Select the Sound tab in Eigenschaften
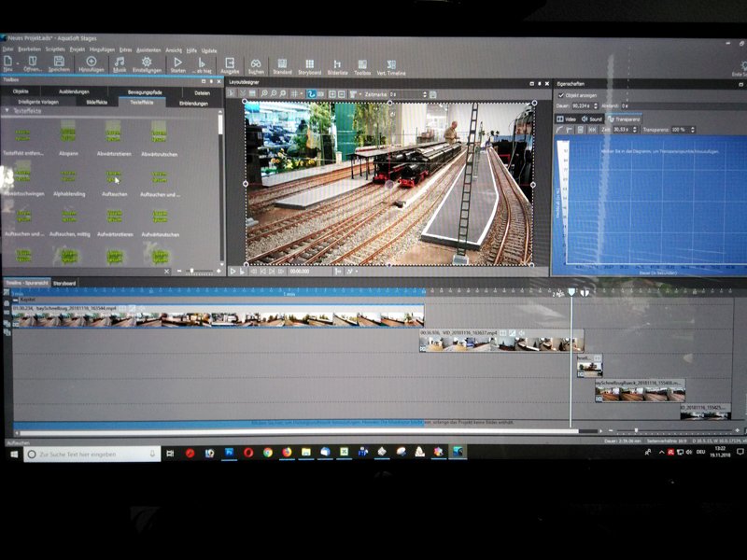Screen dimensions: 747x560 pyautogui.click(x=592, y=119)
